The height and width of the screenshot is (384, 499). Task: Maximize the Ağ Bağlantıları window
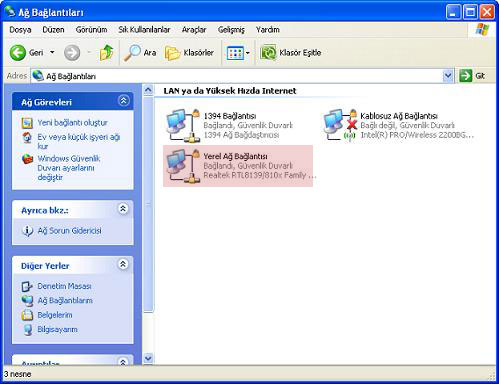pyautogui.click(x=470, y=12)
